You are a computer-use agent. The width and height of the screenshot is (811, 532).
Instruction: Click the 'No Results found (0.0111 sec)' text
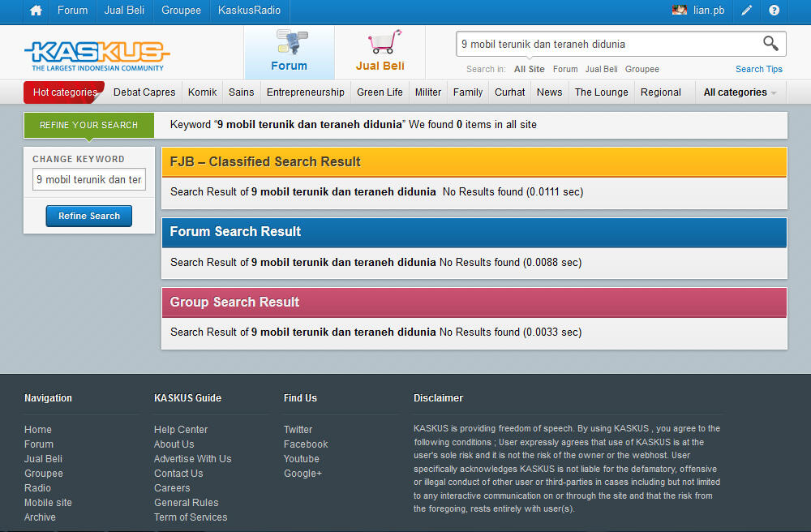click(x=513, y=192)
